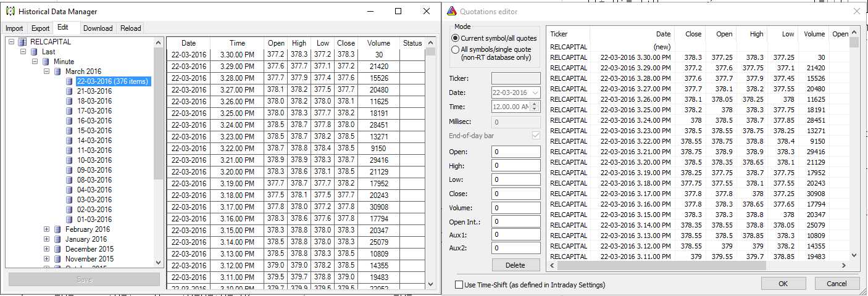Expand the December 2015 node

[x=47, y=249]
